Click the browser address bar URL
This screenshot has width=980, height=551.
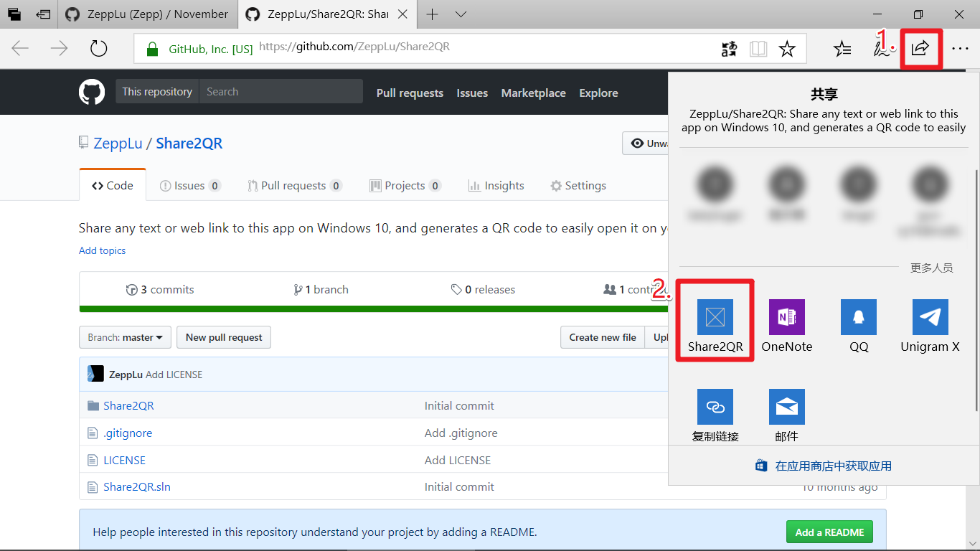[x=354, y=47]
